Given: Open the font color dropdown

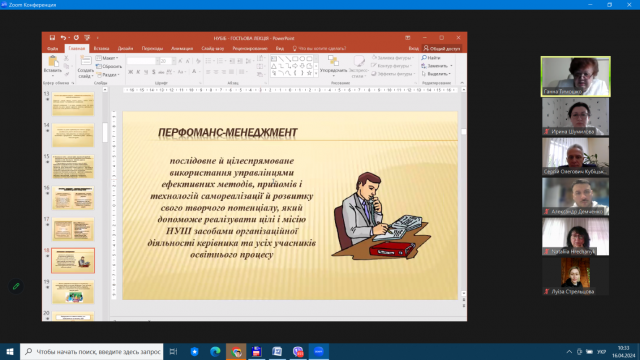Looking at the screenshot, I should pos(199,72).
